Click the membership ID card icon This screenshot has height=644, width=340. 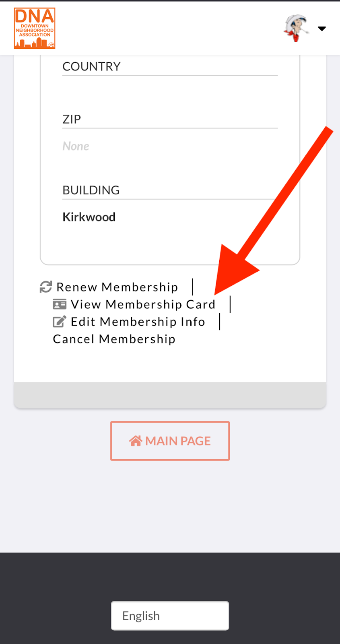click(60, 304)
